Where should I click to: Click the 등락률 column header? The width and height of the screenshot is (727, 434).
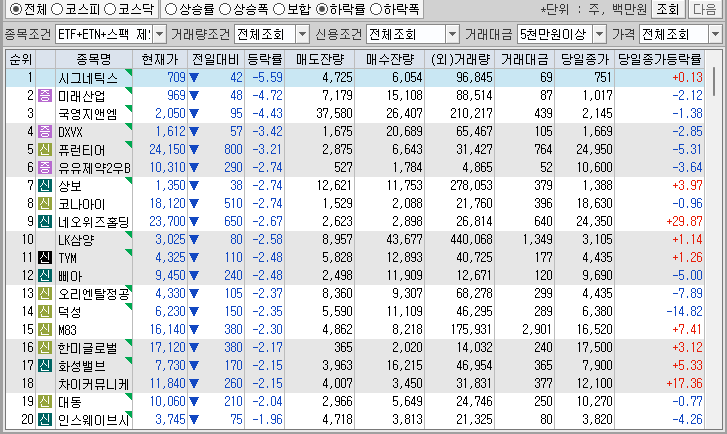264,59
